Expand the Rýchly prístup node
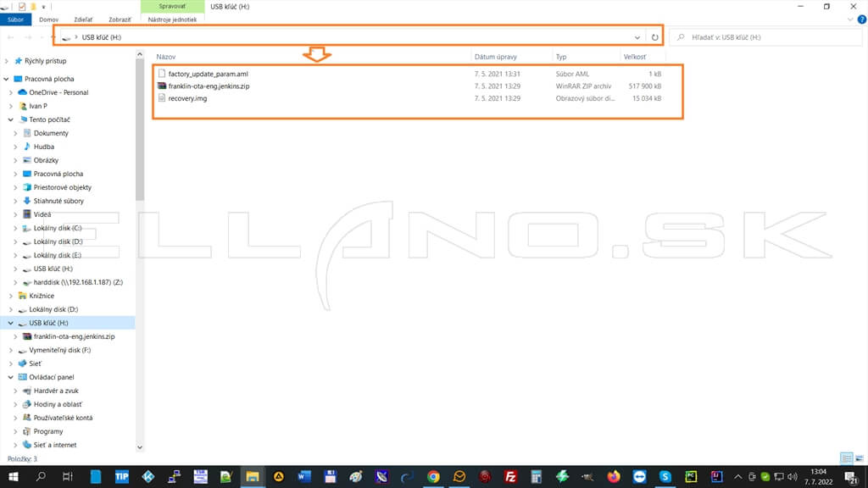Viewport: 868px width, 488px height. (7, 61)
